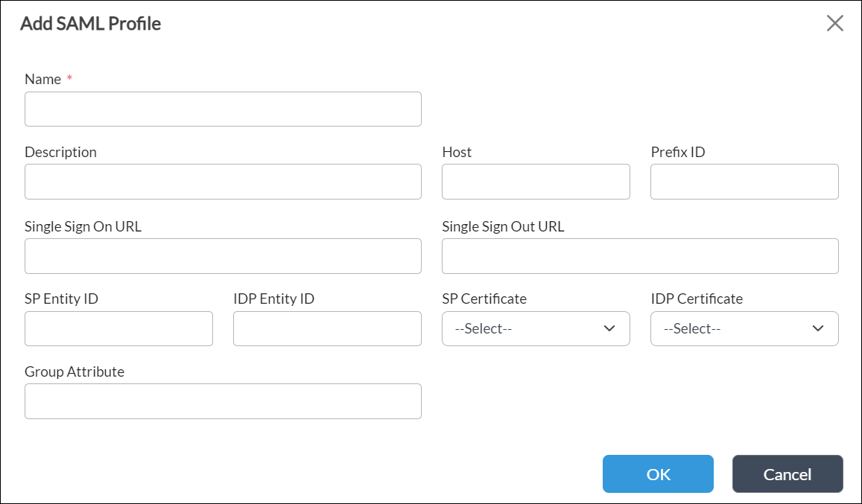Select the Host input field
The height and width of the screenshot is (504, 862).
pos(536,182)
